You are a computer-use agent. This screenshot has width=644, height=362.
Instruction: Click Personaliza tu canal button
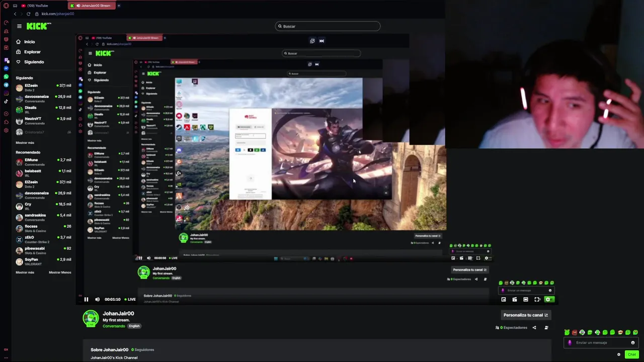(x=526, y=315)
